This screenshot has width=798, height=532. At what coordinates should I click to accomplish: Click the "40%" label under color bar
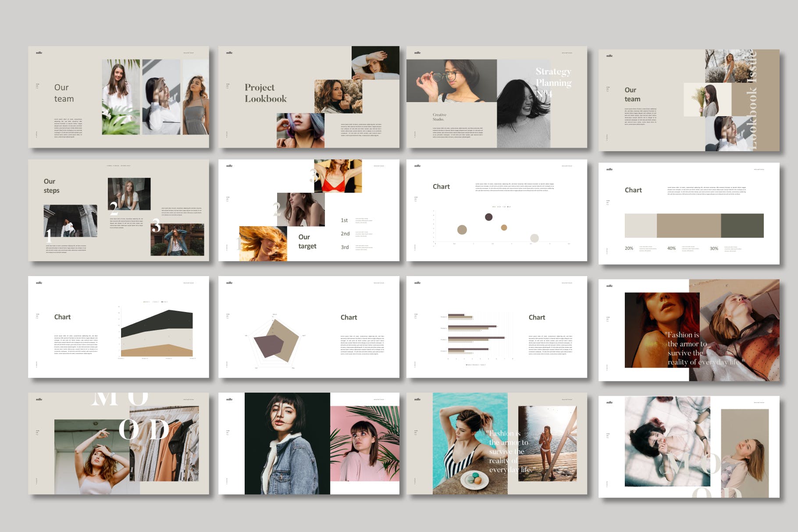(671, 248)
